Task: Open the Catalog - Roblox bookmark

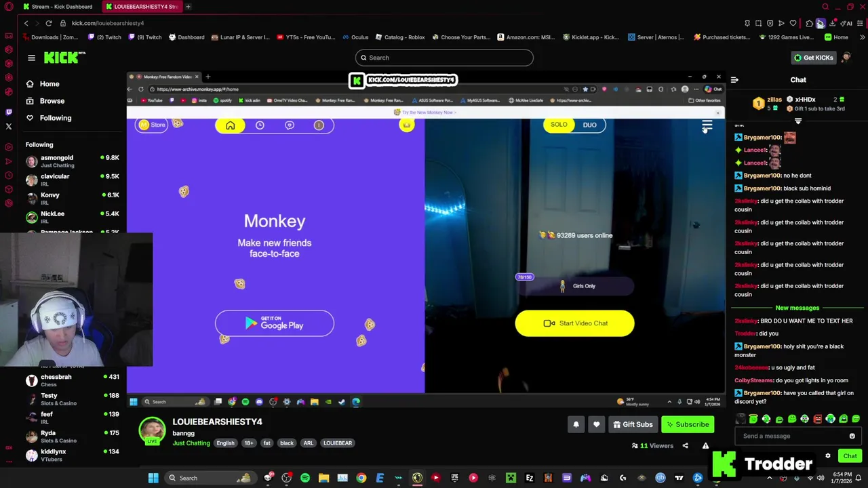Action: point(399,37)
